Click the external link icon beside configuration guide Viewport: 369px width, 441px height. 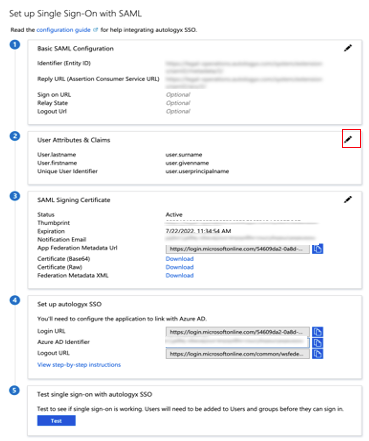(x=95, y=30)
